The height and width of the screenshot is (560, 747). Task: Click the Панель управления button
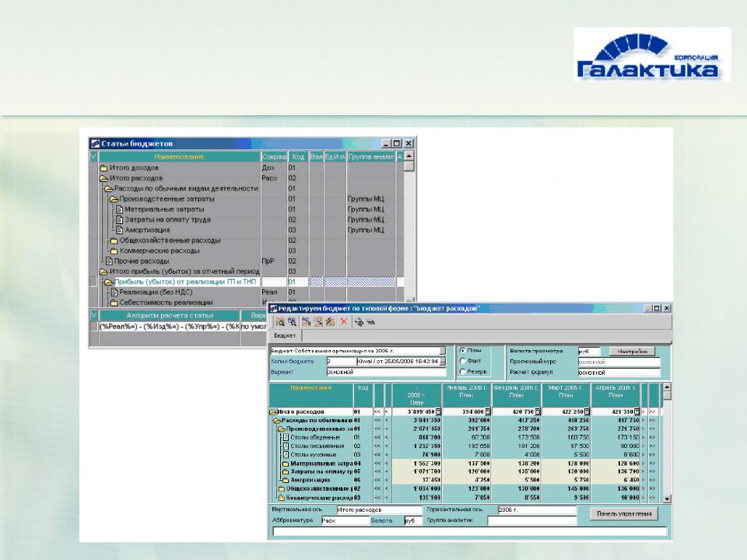624,514
